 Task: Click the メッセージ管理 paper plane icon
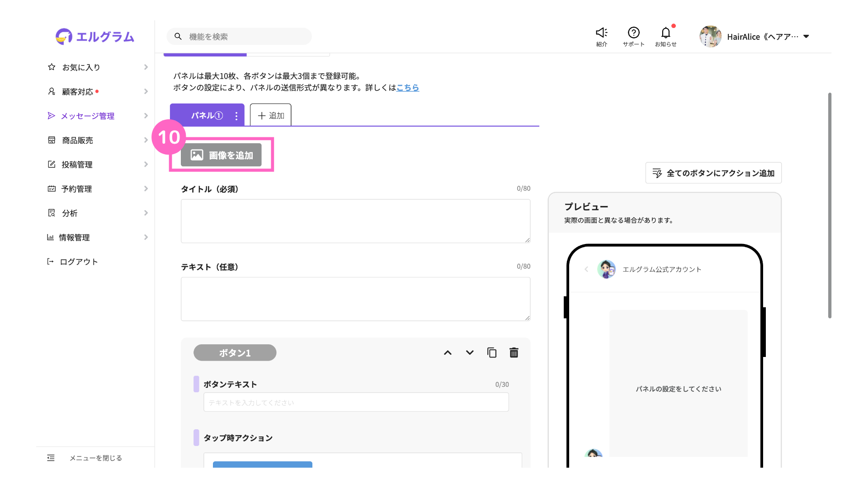click(x=52, y=116)
